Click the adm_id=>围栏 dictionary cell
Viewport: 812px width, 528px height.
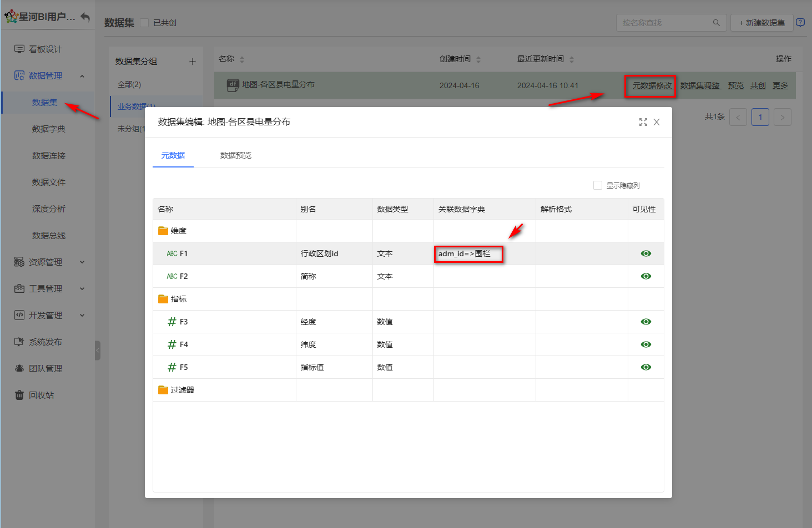pos(468,254)
